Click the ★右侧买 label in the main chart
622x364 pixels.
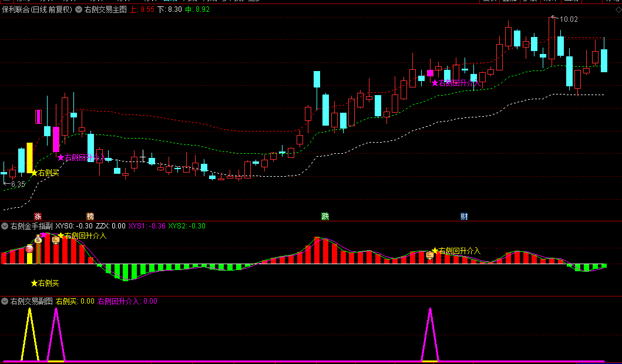(45, 173)
